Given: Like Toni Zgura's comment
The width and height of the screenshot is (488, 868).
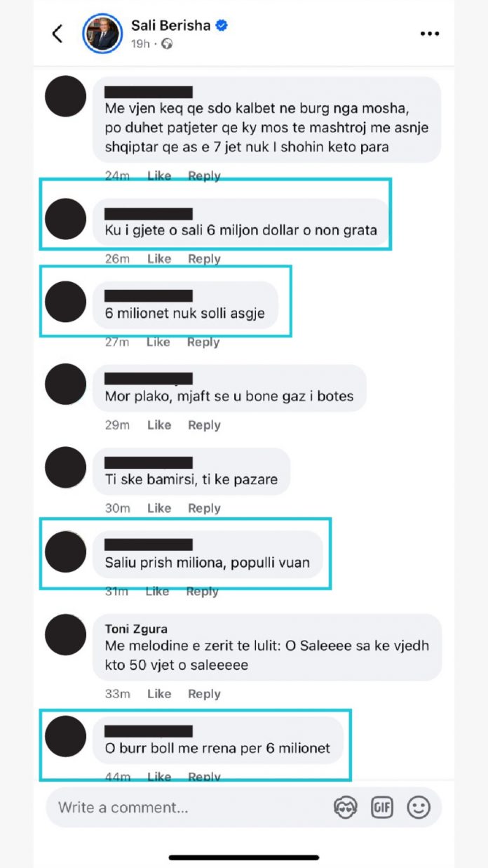Looking at the screenshot, I should (x=159, y=693).
